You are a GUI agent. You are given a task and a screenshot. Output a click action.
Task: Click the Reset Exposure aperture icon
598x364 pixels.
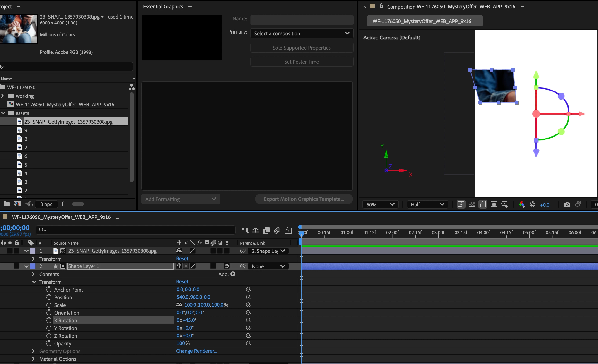[x=533, y=204]
